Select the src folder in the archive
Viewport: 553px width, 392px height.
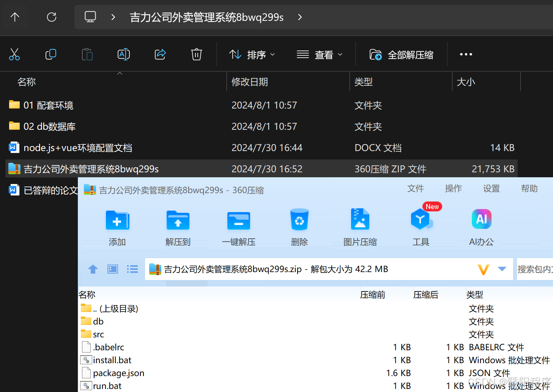click(92, 334)
